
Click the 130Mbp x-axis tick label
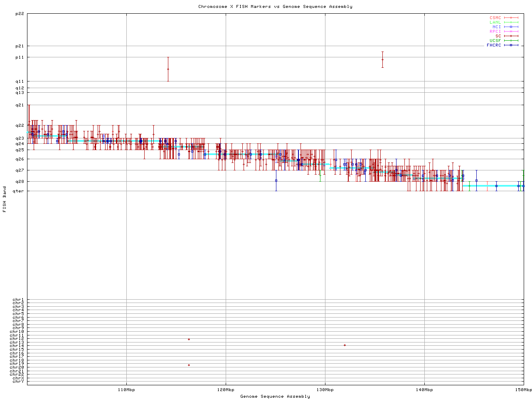325,390
